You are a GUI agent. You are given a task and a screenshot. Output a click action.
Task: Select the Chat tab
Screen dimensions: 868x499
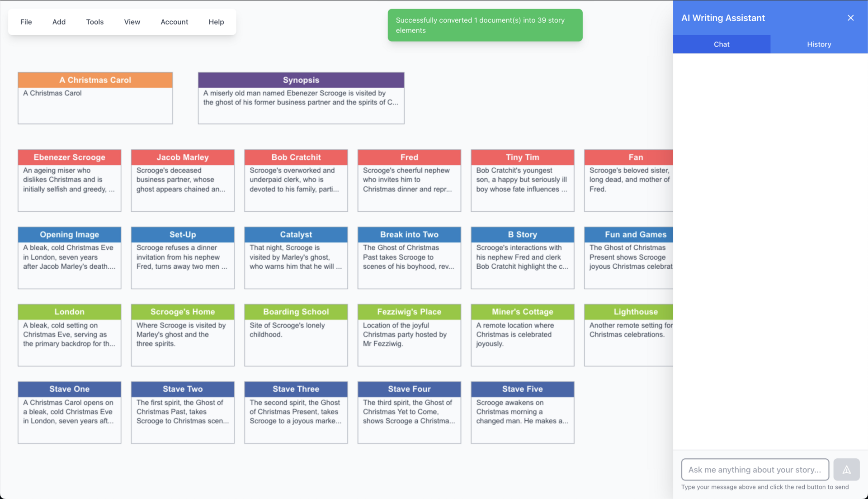[722, 44]
